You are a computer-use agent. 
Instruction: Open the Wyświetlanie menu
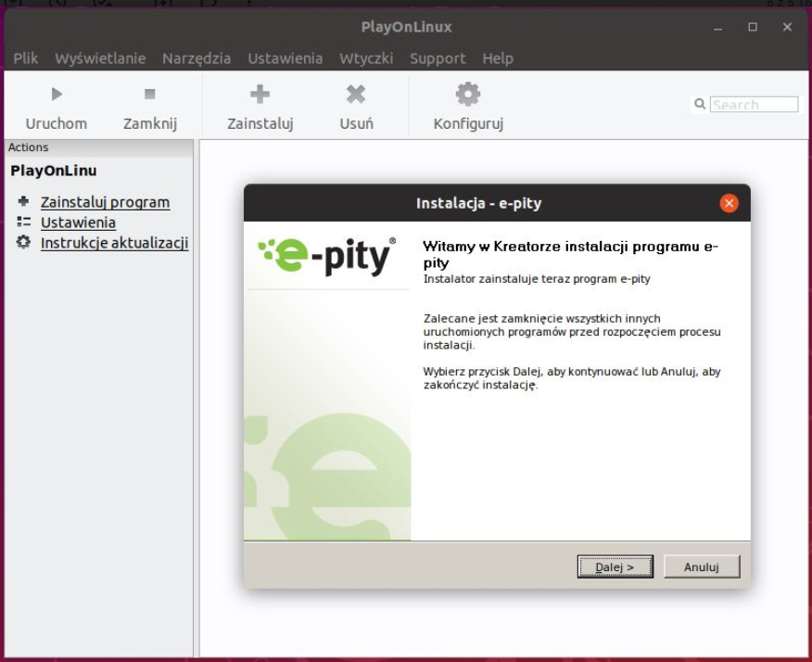[100, 58]
